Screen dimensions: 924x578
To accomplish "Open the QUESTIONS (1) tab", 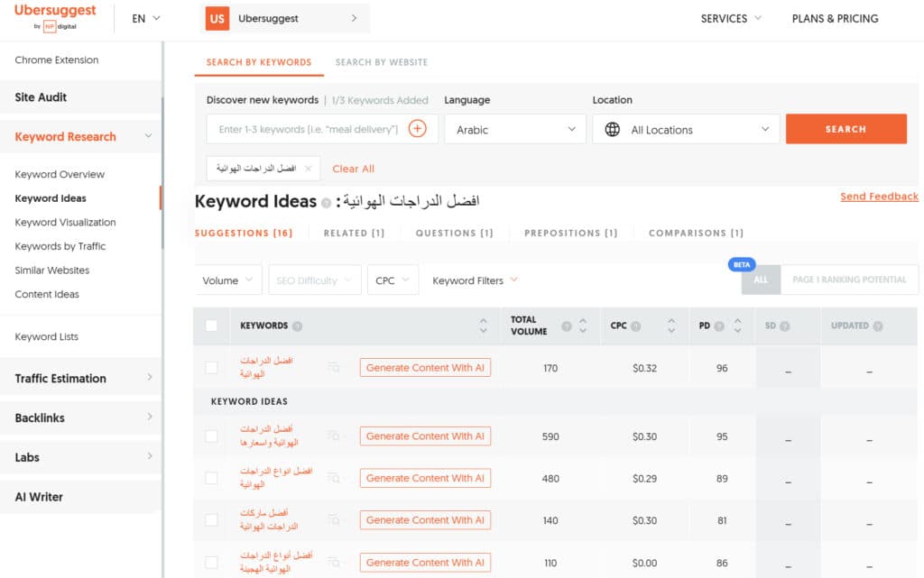I will (455, 233).
